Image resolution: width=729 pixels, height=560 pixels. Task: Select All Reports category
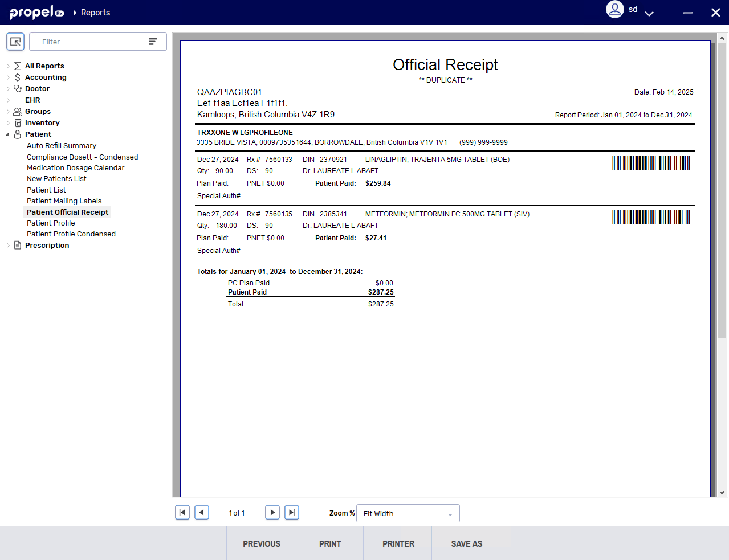(44, 66)
